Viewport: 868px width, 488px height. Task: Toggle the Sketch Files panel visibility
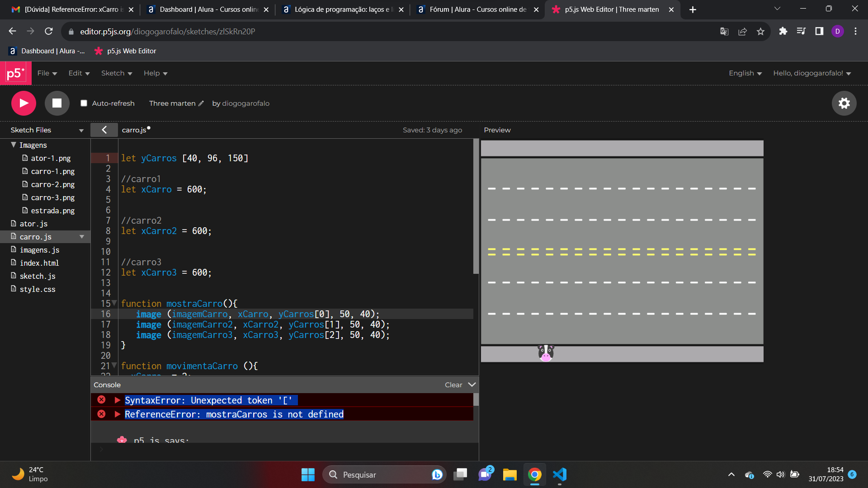104,130
